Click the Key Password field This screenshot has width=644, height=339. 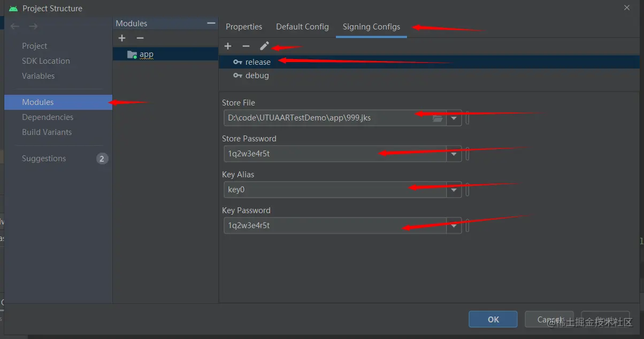point(335,226)
